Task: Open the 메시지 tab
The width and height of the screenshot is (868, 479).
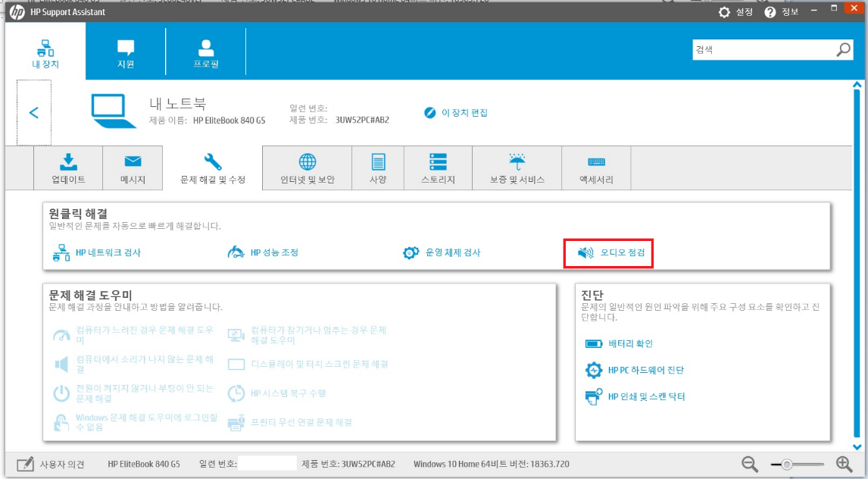Action: (x=133, y=168)
